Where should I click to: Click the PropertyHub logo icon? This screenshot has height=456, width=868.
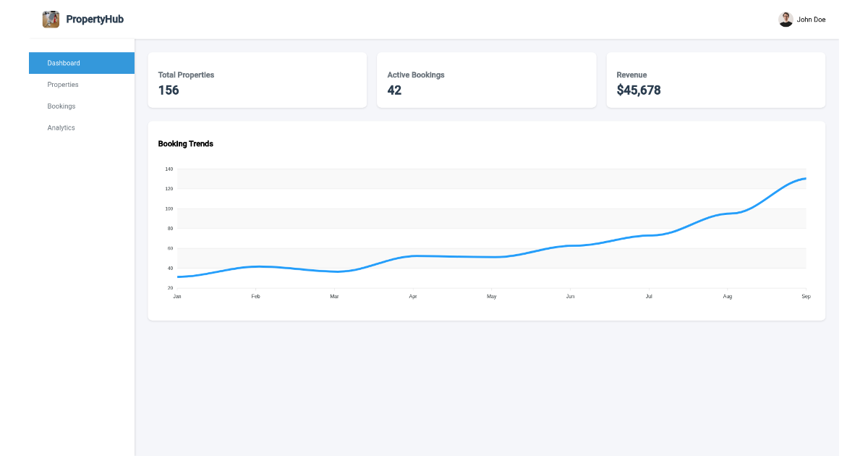[x=51, y=20]
